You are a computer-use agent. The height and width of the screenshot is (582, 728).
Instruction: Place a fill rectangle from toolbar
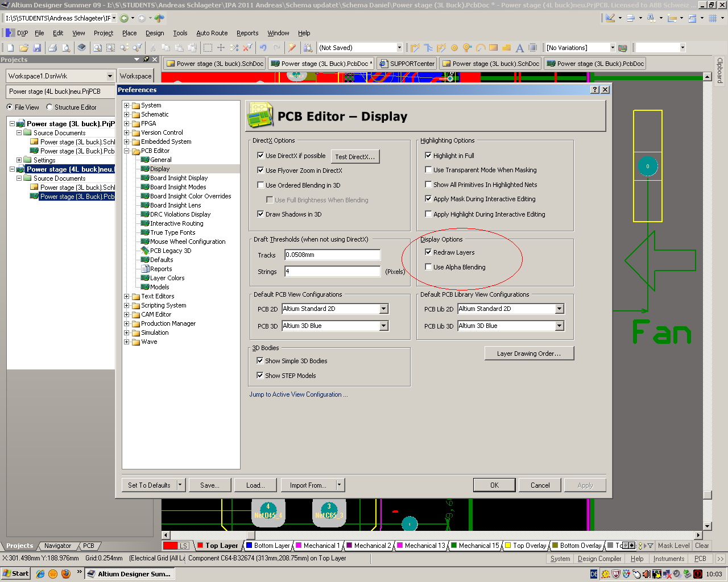pyautogui.click(x=493, y=48)
